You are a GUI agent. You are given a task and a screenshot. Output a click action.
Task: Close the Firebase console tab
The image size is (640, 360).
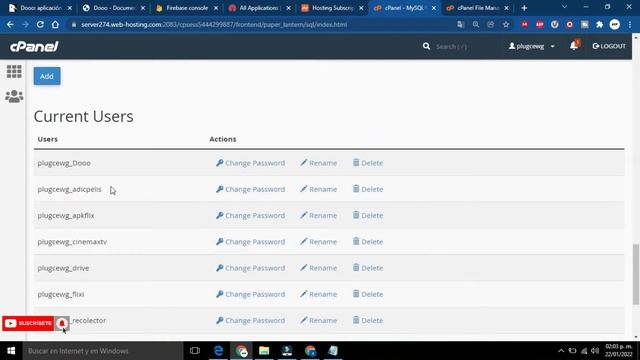(x=216, y=8)
